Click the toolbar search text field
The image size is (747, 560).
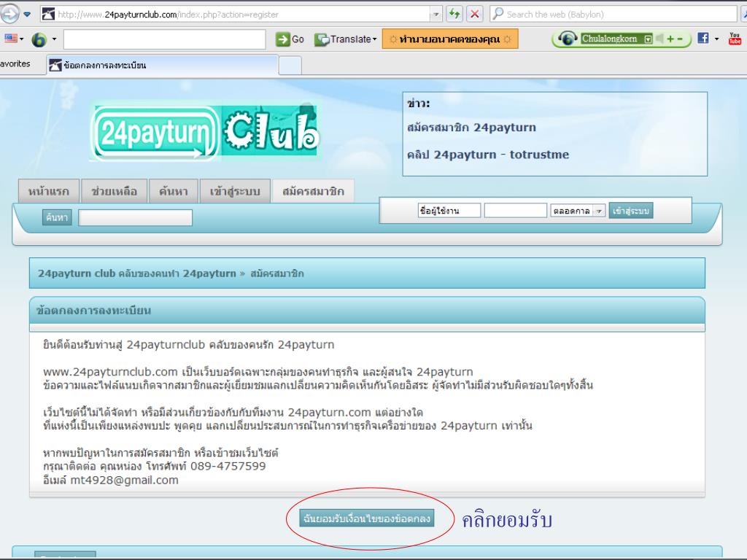click(164, 39)
